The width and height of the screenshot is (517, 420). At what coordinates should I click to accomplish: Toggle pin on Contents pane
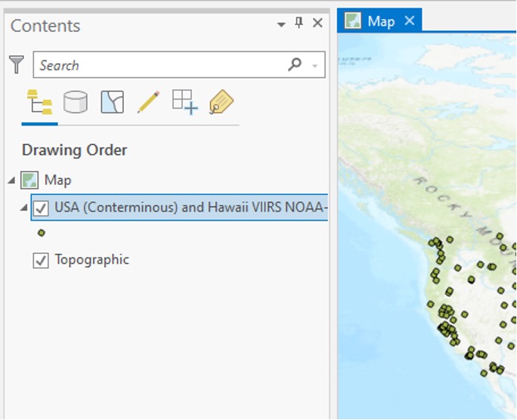[299, 23]
